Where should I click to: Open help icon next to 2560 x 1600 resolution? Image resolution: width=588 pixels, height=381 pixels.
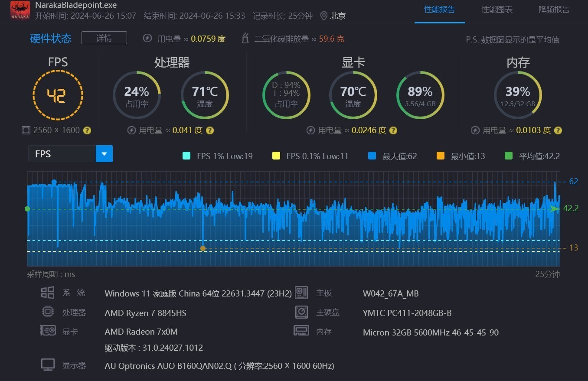tap(87, 130)
